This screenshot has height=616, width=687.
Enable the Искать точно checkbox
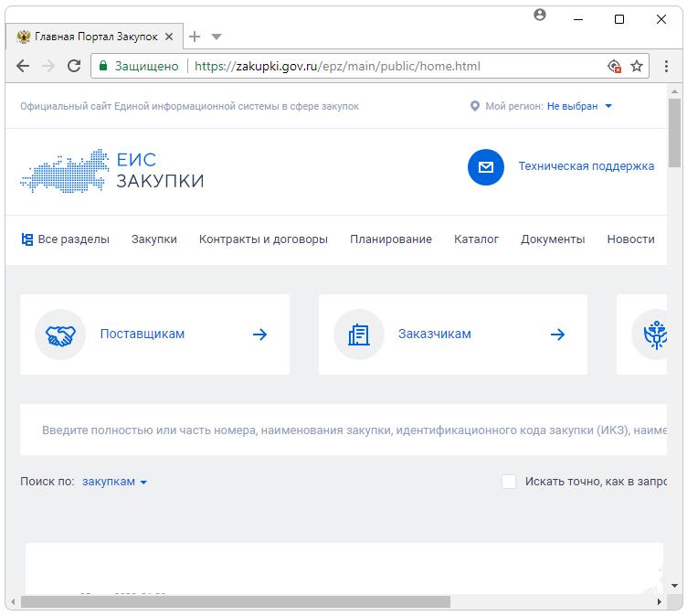point(509,482)
